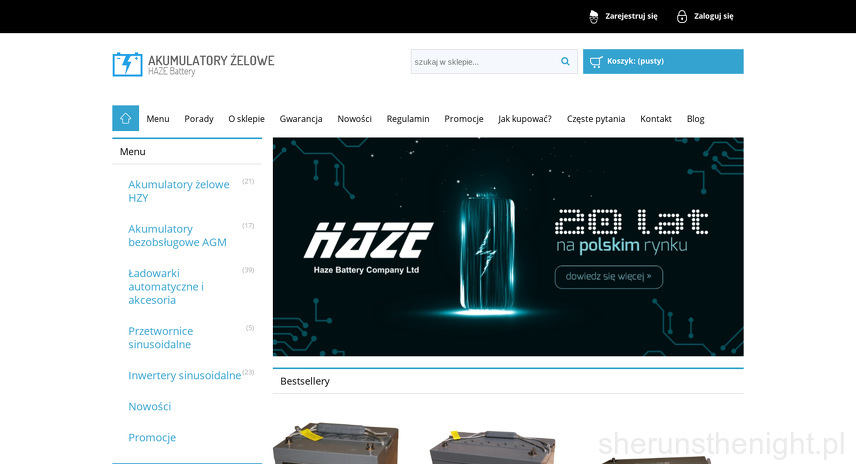The width and height of the screenshot is (856, 464).
Task: Open Jak kupować? navigation item
Action: 525,119
